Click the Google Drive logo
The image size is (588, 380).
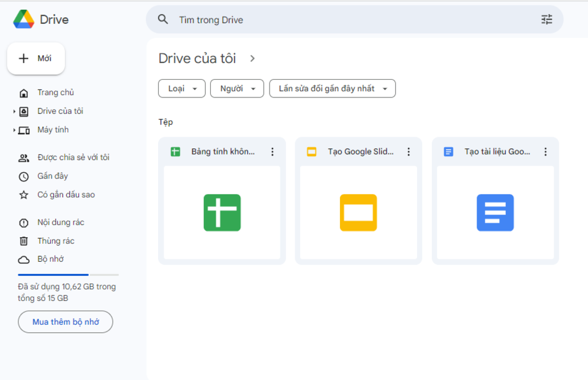pyautogui.click(x=24, y=20)
